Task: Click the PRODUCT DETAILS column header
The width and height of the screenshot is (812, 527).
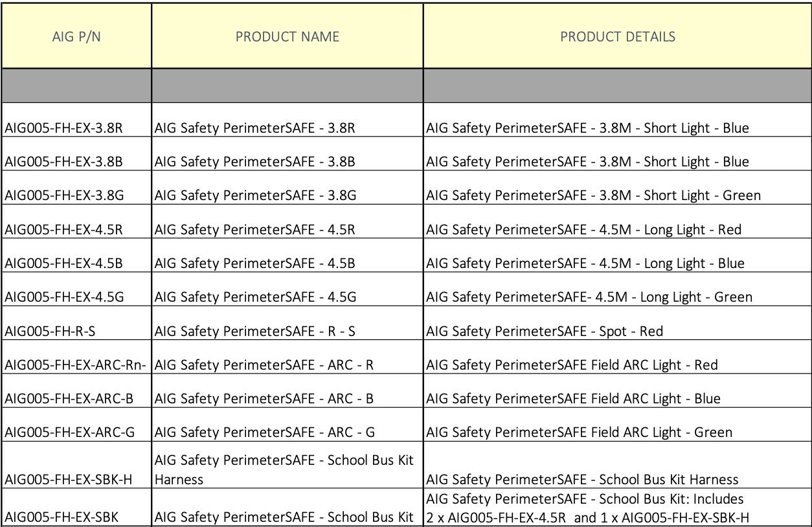Action: pos(617,36)
